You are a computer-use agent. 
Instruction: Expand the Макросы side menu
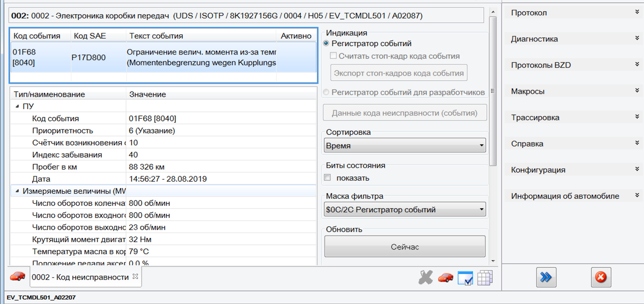574,91
